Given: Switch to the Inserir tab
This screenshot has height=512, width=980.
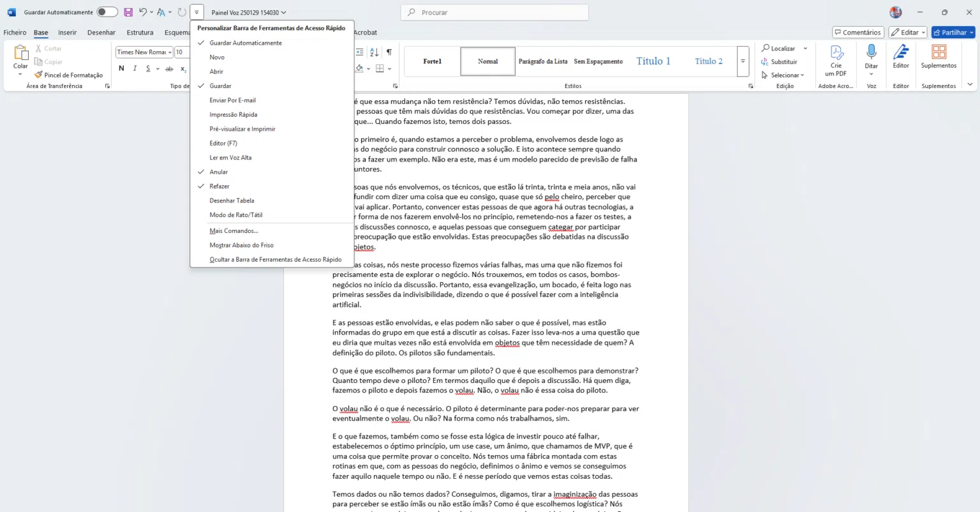Looking at the screenshot, I should pos(67,33).
